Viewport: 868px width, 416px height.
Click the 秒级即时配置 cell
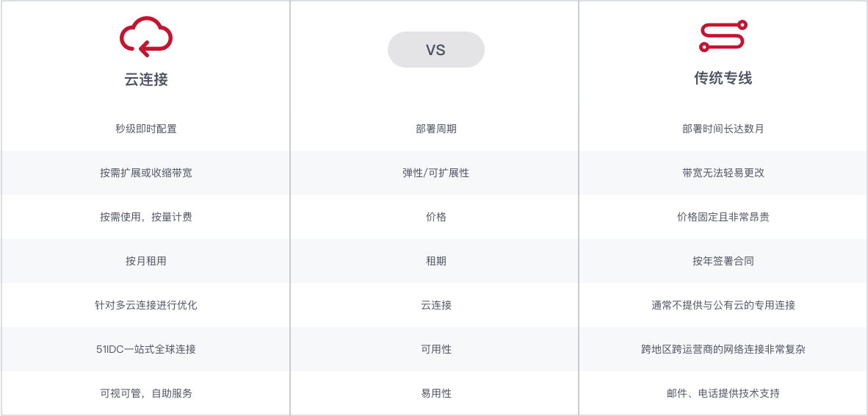click(146, 129)
